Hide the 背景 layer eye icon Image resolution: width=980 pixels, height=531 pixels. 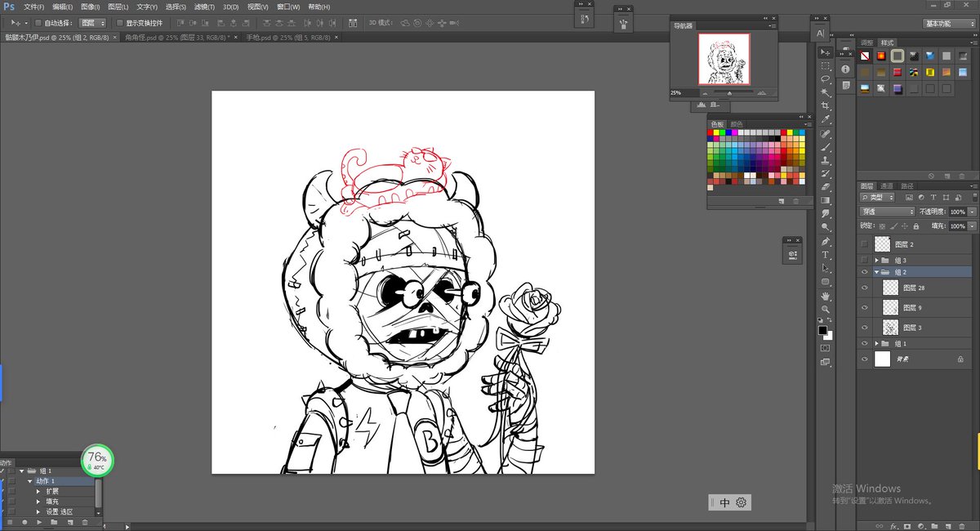tap(865, 359)
